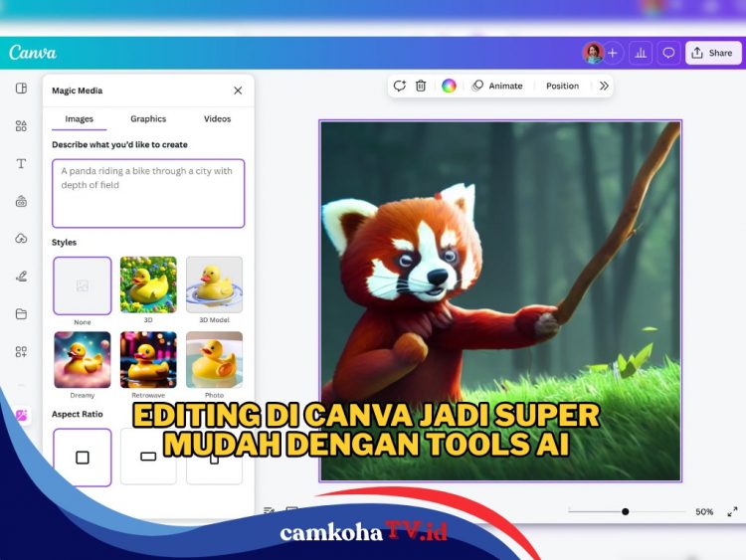The image size is (746, 560).
Task: Click the 'Styles' heading
Action: click(65, 242)
